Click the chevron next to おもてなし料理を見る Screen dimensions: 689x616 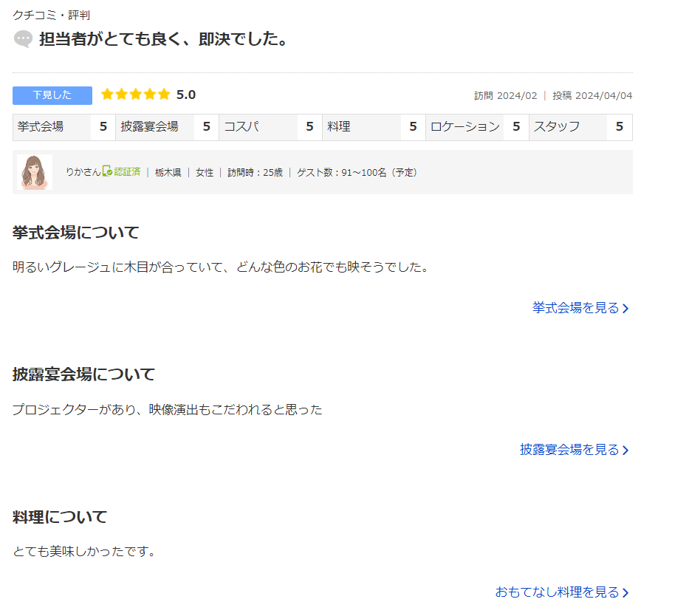coord(625,593)
